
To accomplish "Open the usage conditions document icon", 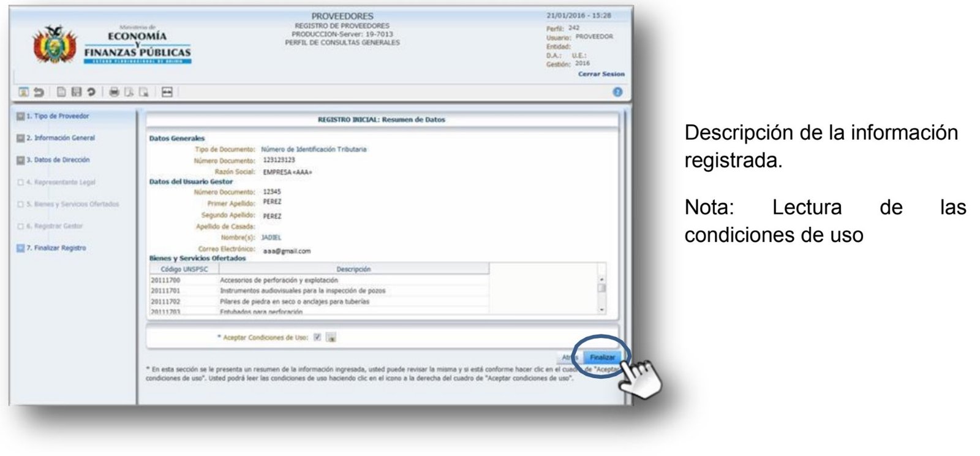I will point(331,337).
